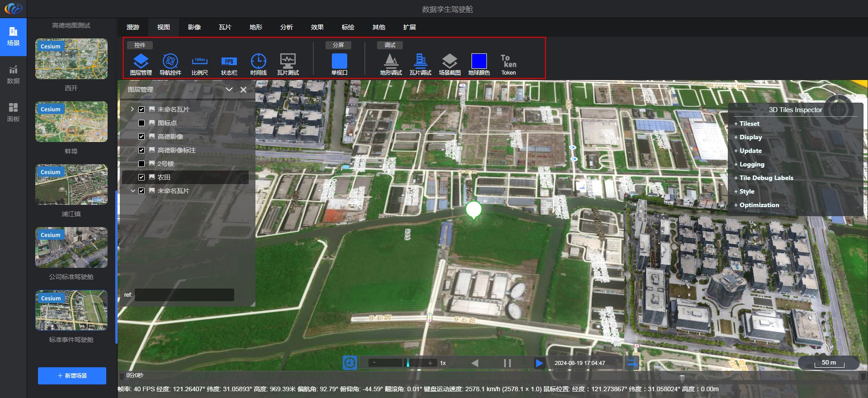Expand the first 未命名瓦片 tree node
The image size is (868, 398).
point(132,109)
